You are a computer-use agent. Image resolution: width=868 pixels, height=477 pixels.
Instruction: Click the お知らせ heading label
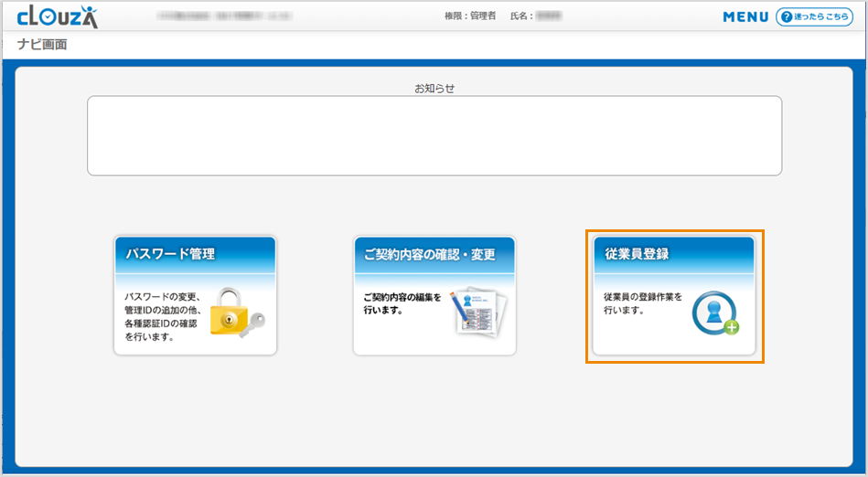click(434, 88)
